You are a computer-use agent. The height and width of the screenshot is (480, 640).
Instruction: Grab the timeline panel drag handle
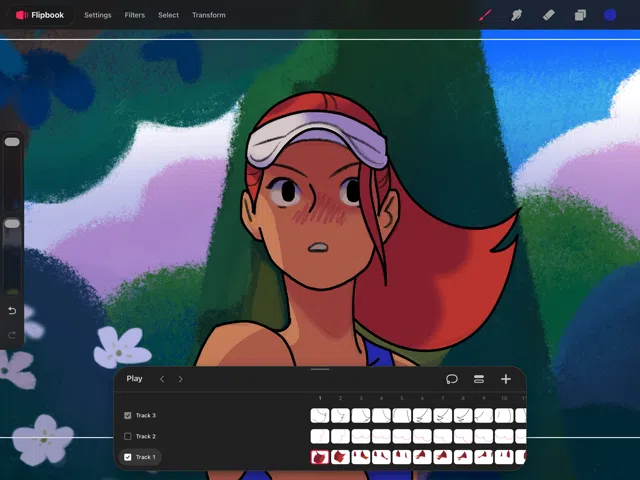pos(320,369)
